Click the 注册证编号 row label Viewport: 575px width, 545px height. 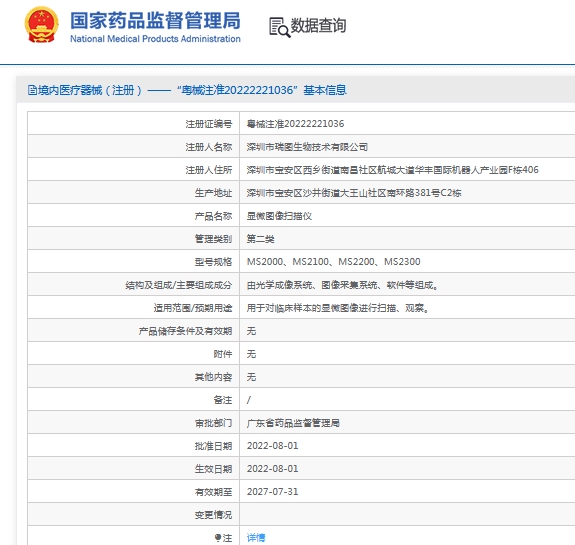209,124
